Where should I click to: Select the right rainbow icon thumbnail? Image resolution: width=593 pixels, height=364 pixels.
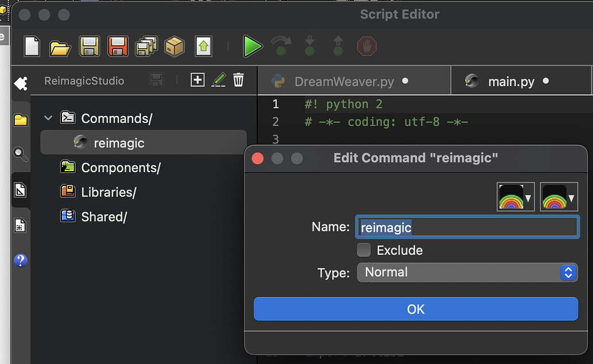(x=555, y=196)
